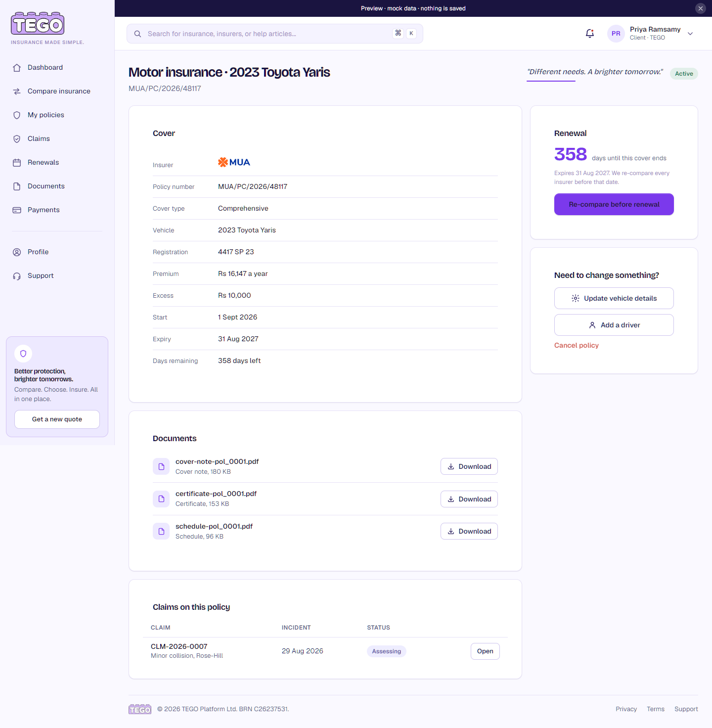712x728 pixels.
Task: Click the Compare insurance arrows icon
Action: [x=17, y=91]
